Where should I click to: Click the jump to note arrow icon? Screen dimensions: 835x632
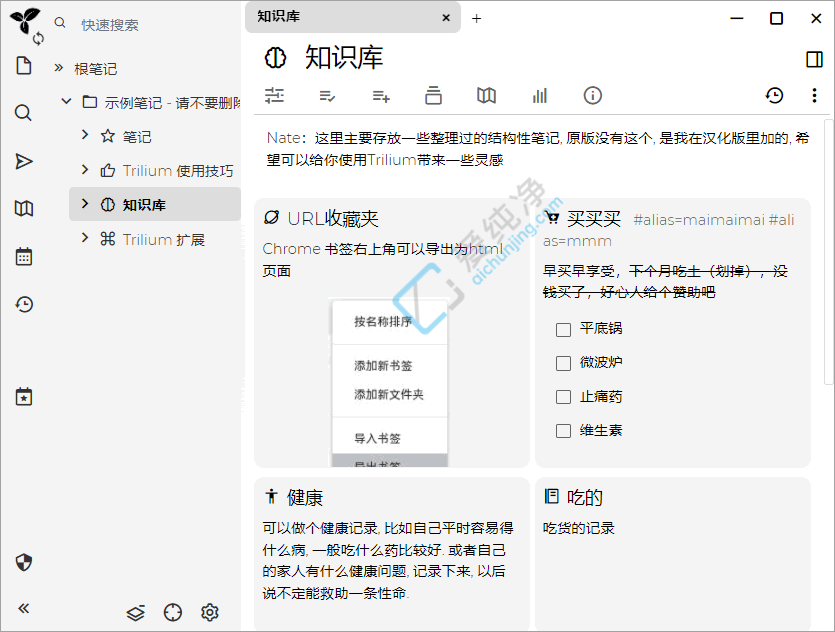24,161
